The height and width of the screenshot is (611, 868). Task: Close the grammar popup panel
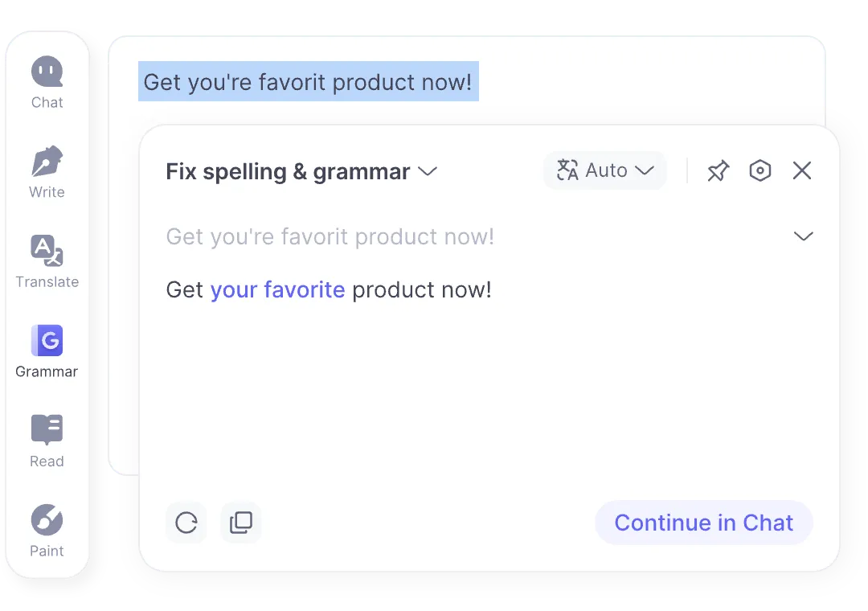pos(802,170)
